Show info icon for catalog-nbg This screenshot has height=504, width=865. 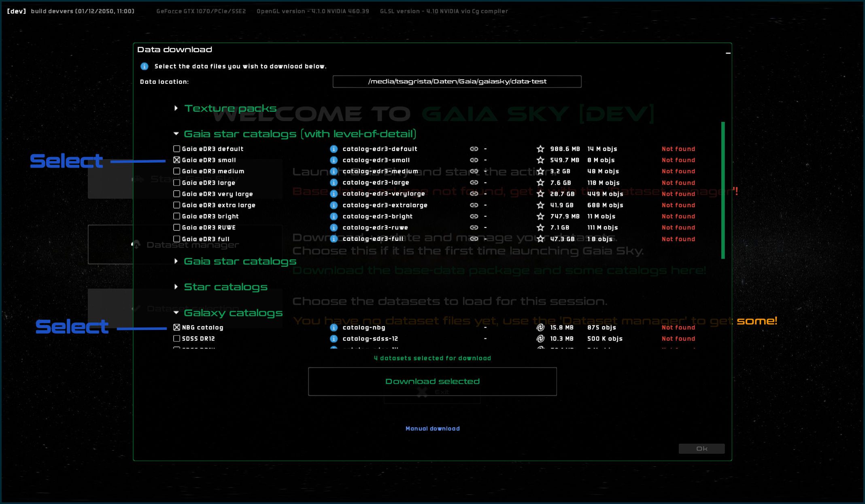pyautogui.click(x=334, y=327)
